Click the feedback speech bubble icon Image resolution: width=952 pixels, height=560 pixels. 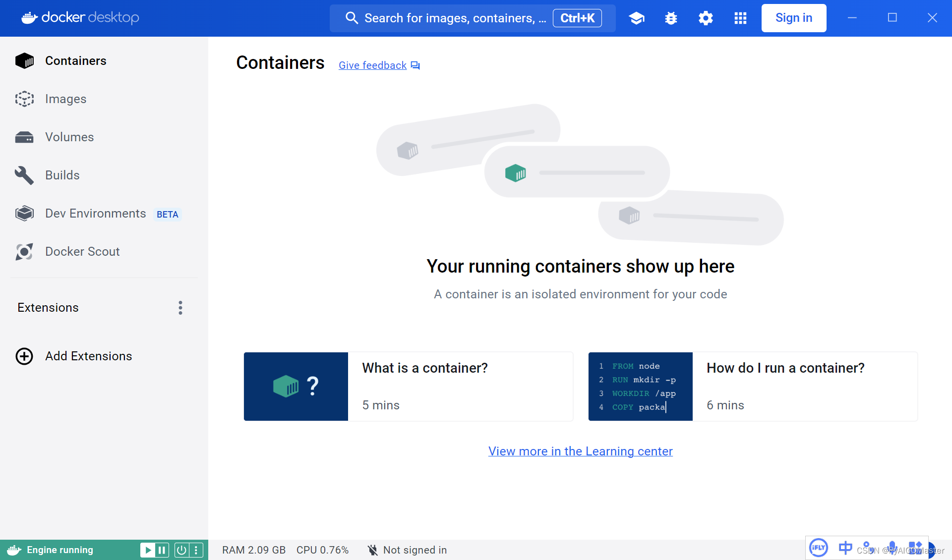click(x=416, y=65)
